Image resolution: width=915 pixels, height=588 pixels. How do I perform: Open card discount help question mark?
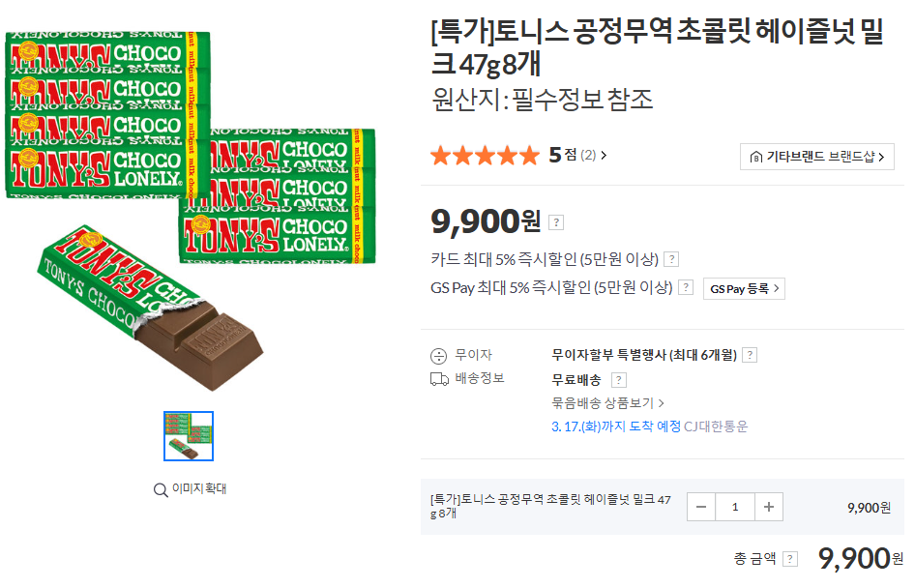click(x=671, y=259)
